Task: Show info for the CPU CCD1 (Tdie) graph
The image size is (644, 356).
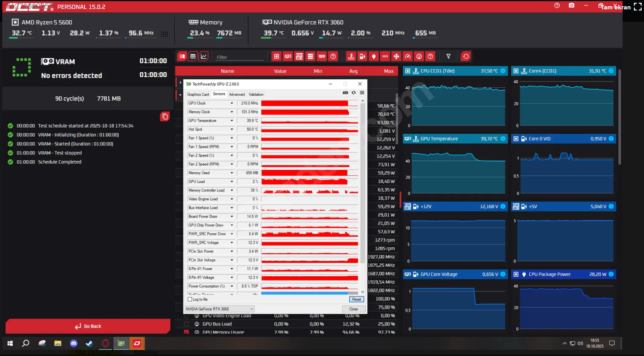Action: pyautogui.click(x=503, y=71)
